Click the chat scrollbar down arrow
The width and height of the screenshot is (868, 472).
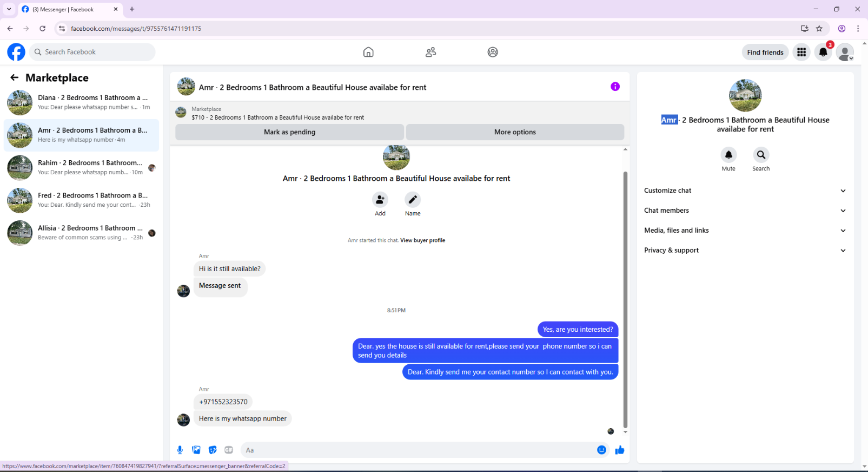click(x=625, y=432)
